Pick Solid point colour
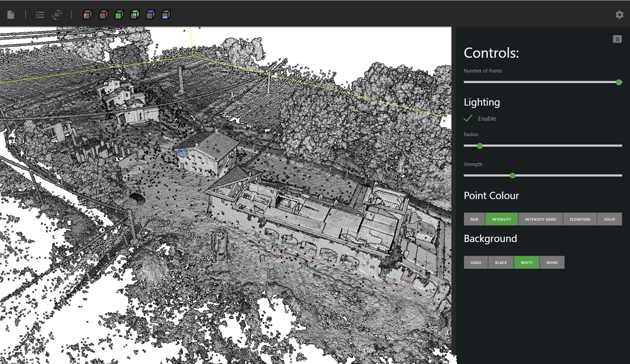This screenshot has height=364, width=630. (x=609, y=219)
